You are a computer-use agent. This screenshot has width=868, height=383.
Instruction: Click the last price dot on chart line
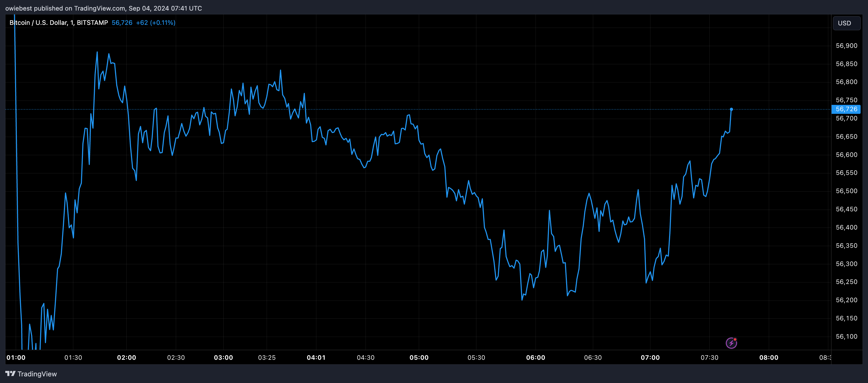[731, 109]
